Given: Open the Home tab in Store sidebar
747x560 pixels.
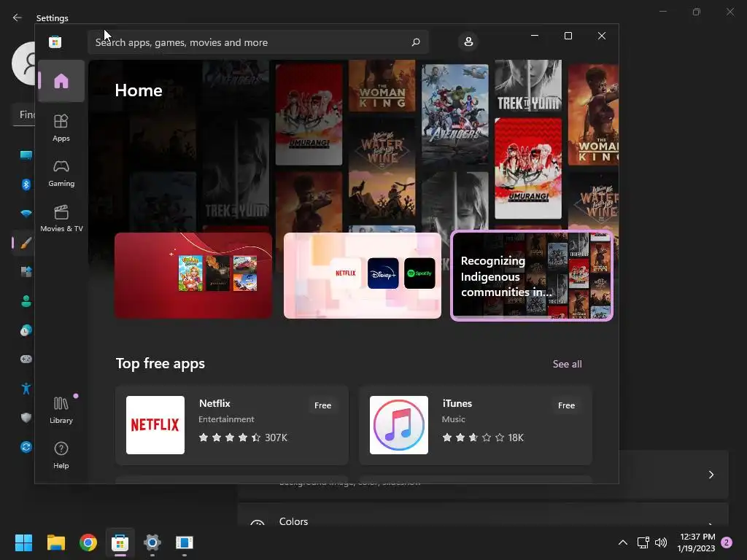Looking at the screenshot, I should [x=61, y=81].
